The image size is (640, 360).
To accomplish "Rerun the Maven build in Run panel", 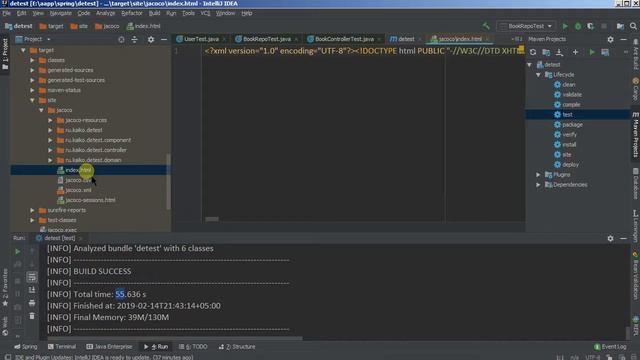I will (x=18, y=251).
